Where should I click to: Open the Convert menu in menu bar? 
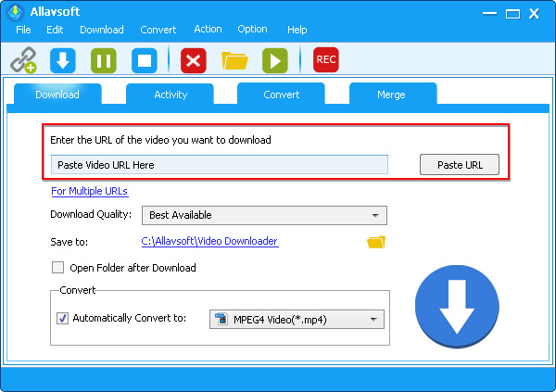click(158, 30)
